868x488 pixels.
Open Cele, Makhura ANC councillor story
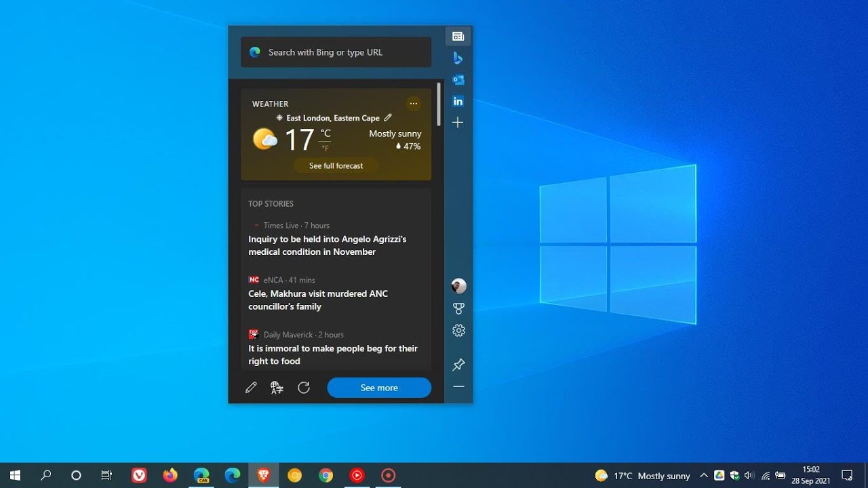[x=318, y=300]
